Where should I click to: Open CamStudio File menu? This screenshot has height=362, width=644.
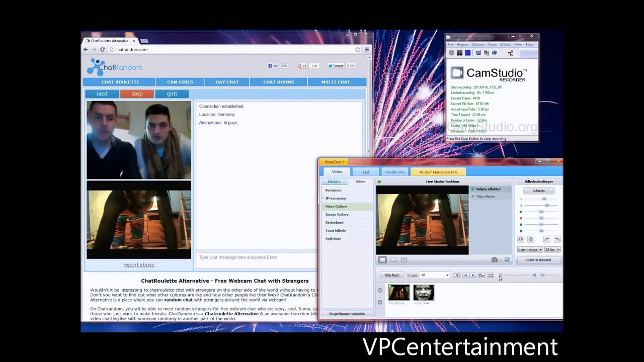click(x=451, y=45)
